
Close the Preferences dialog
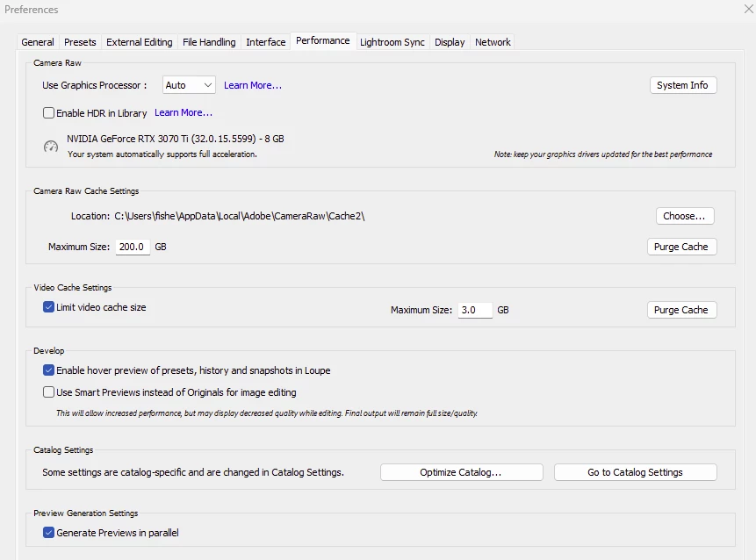pyautogui.click(x=748, y=9)
